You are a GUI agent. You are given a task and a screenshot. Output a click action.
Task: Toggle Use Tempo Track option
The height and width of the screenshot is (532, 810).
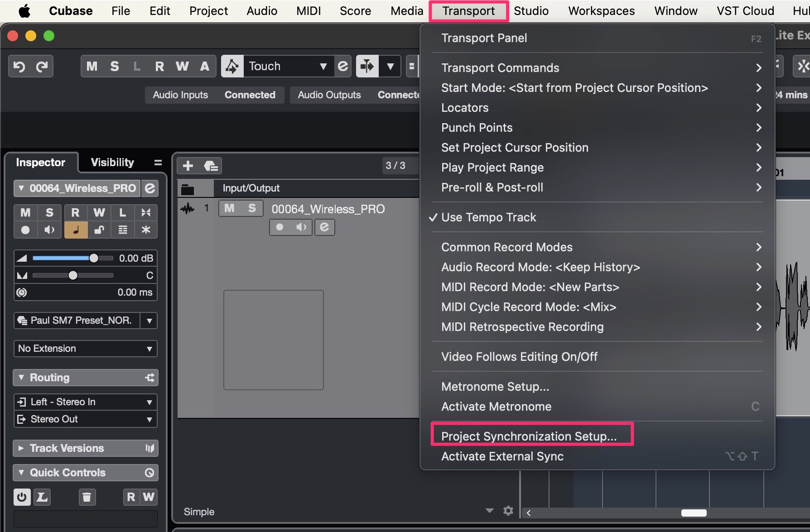(488, 217)
